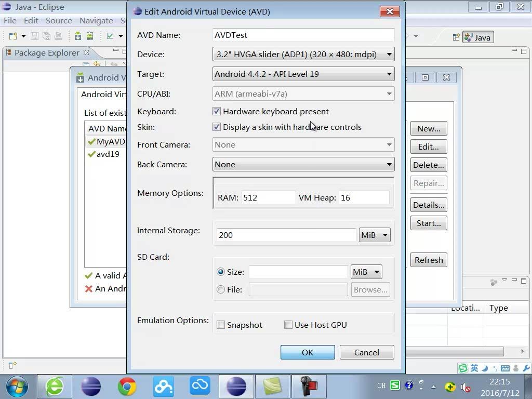Open the Chrome taskbar icon
This screenshot has height=399, width=532.
[127, 387]
